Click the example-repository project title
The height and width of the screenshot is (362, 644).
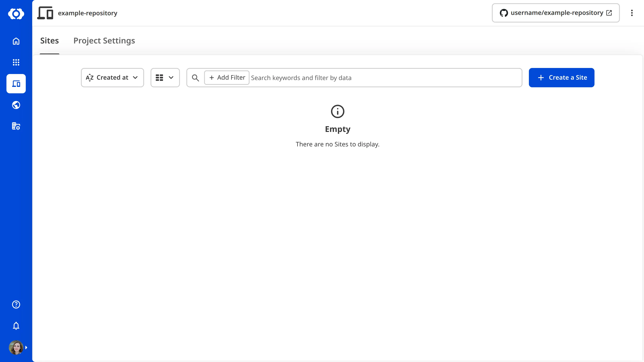coord(88,13)
